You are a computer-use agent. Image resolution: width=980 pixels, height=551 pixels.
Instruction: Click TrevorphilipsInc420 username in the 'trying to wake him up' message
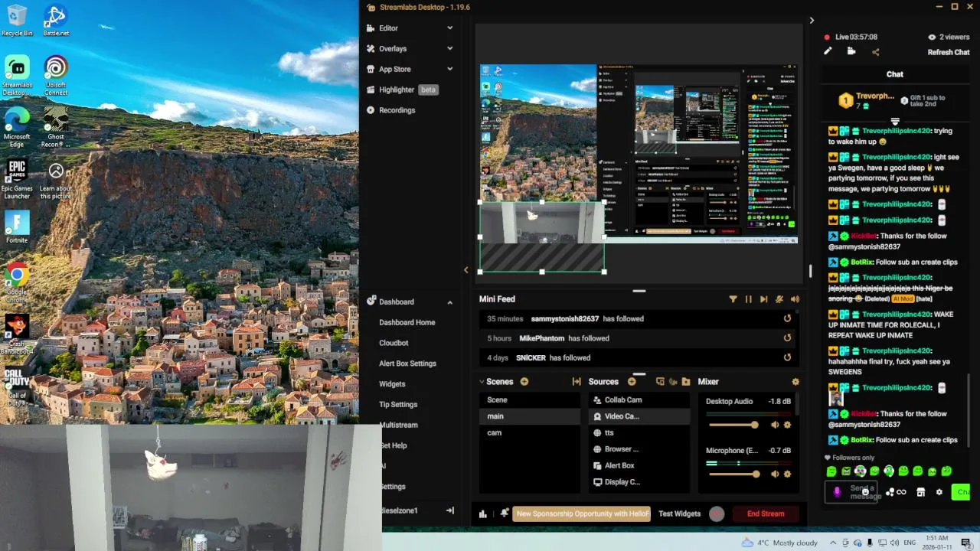[x=896, y=131]
